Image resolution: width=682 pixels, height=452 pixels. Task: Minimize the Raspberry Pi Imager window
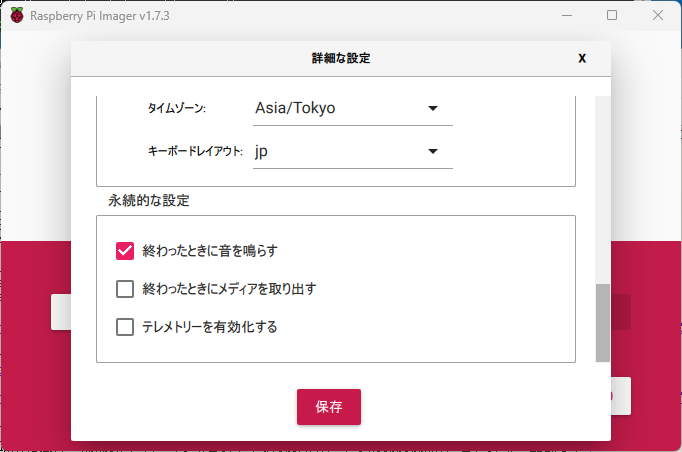[567, 16]
